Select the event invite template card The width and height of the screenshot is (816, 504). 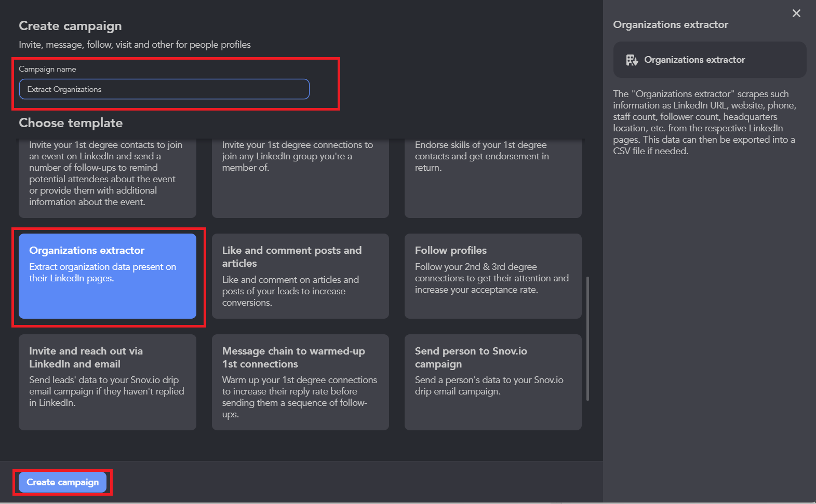(108, 179)
